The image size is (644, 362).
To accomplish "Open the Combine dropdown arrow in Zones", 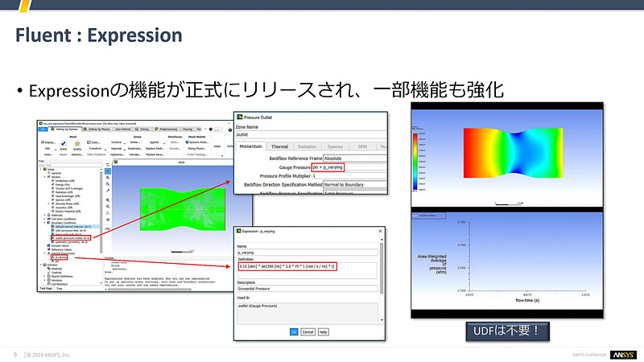I will pos(125,143).
